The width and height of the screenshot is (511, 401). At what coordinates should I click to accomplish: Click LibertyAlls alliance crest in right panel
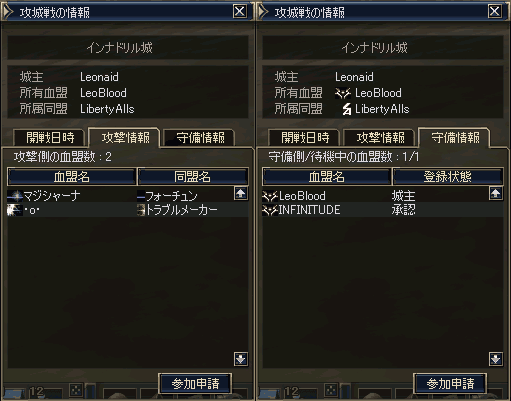click(x=347, y=109)
